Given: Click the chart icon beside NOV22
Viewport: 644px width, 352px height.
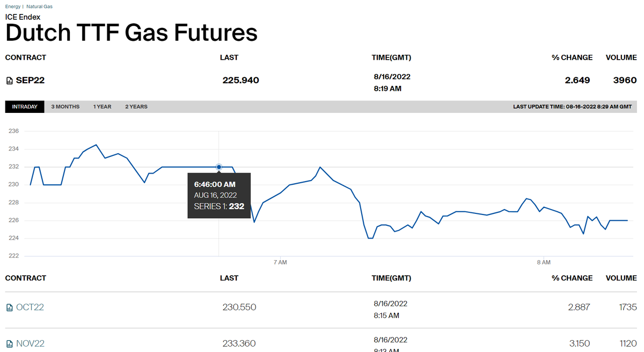Looking at the screenshot, I should pyautogui.click(x=9, y=344).
